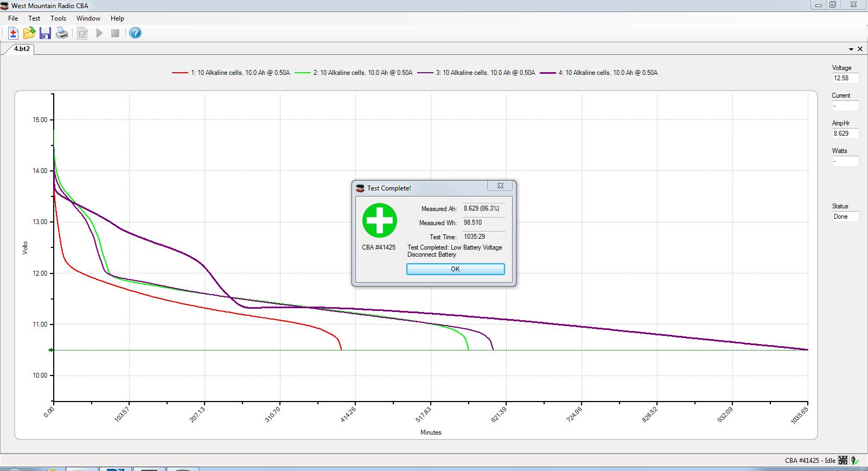Click the 'Volts' Y-axis label

(x=25, y=248)
